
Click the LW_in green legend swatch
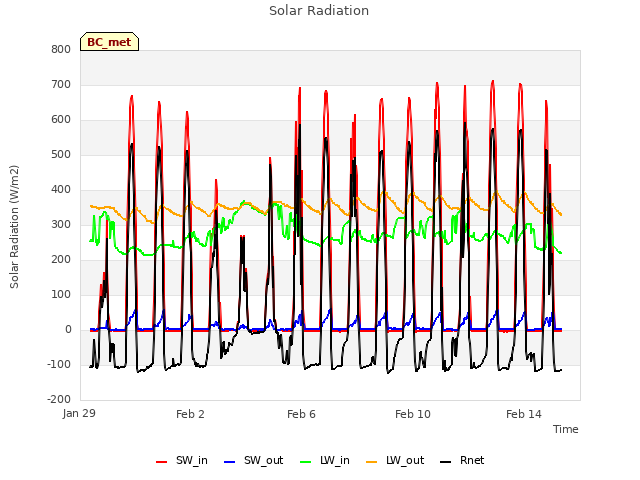pos(305,462)
